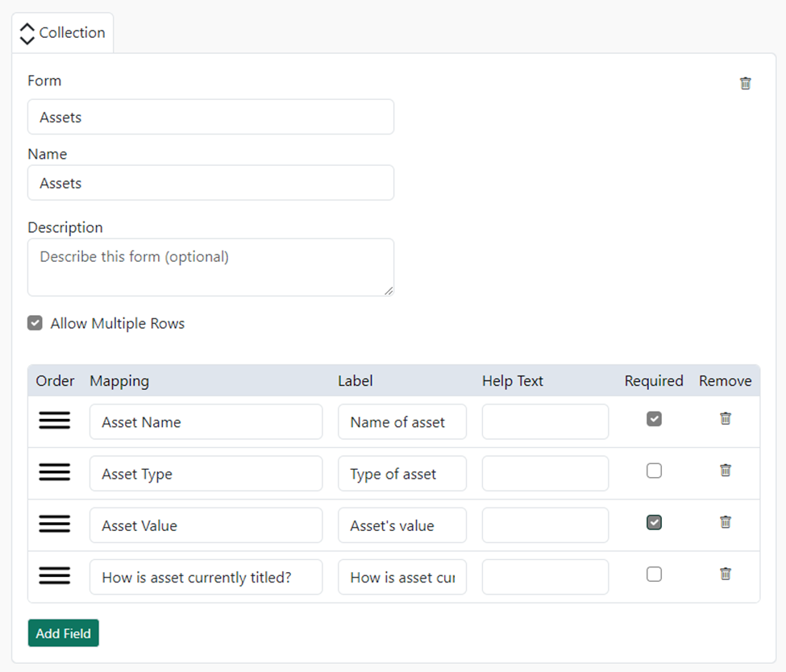Open the Asset Value mapping field
Screen dimensions: 786x672
[206, 525]
